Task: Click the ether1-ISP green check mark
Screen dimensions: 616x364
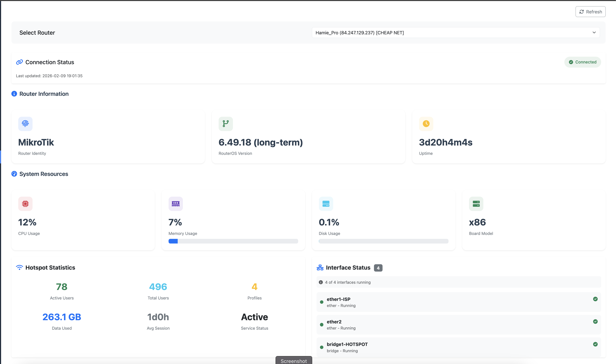Action: coord(595,299)
